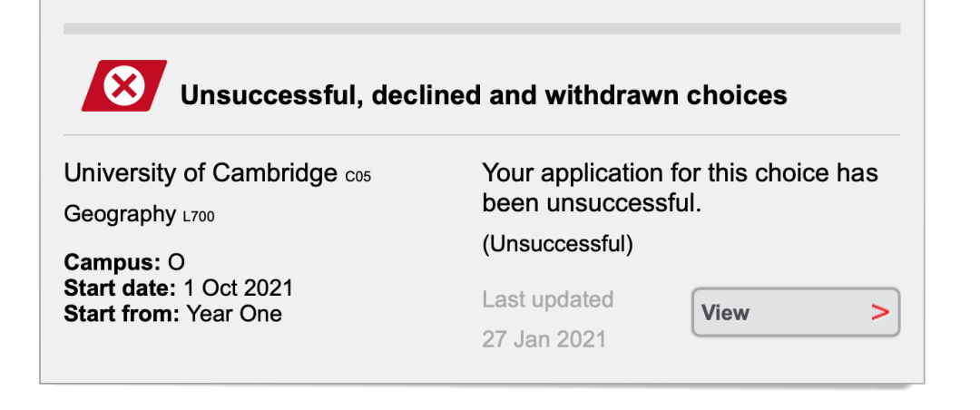The height and width of the screenshot is (410, 980).
Task: Click the 27 Jan 2021 updated date
Action: [x=544, y=339]
